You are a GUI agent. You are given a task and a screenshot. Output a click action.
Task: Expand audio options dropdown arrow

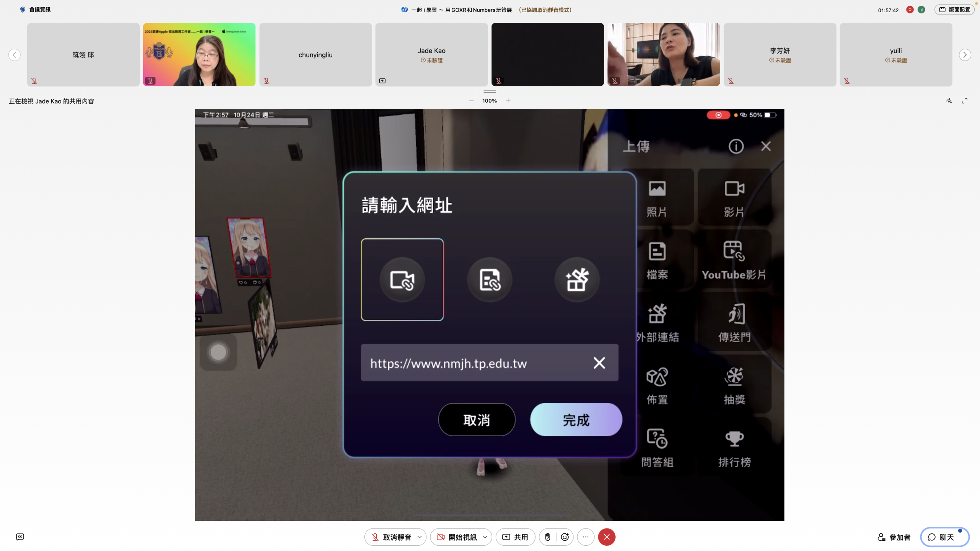[x=420, y=537]
